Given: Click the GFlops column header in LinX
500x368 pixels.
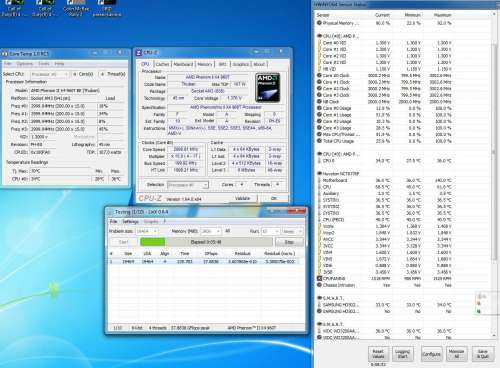Looking at the screenshot, I should point(211,254).
